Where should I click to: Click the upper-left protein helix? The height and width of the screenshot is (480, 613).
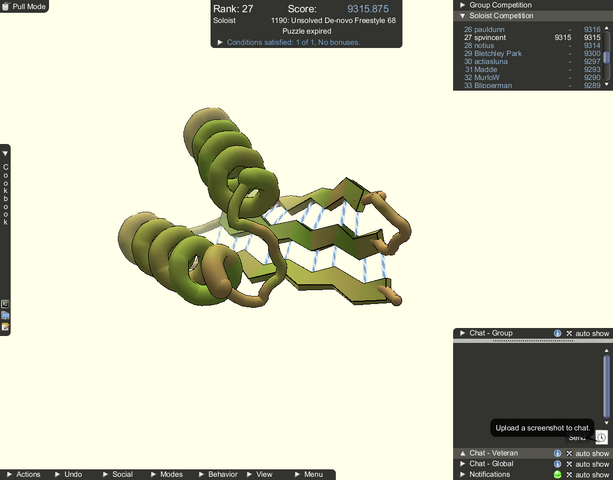[x=231, y=160]
